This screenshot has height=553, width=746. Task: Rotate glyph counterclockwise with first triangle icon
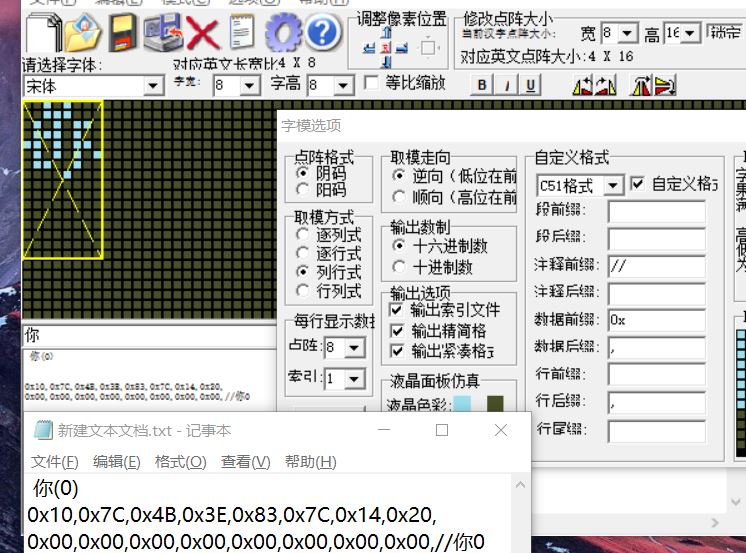[582, 85]
